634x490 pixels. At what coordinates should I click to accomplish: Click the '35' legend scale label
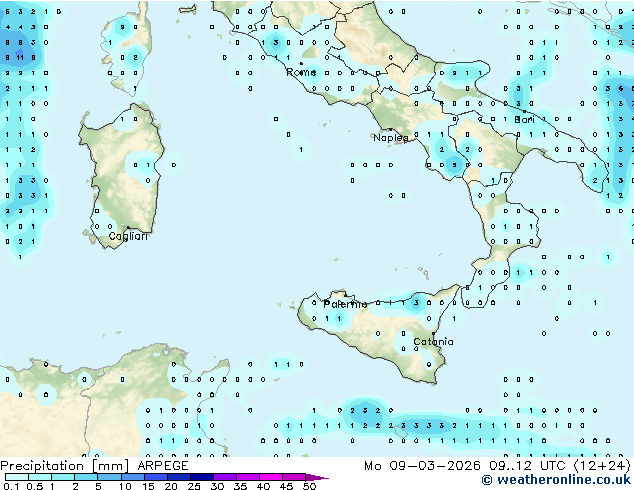240,486
